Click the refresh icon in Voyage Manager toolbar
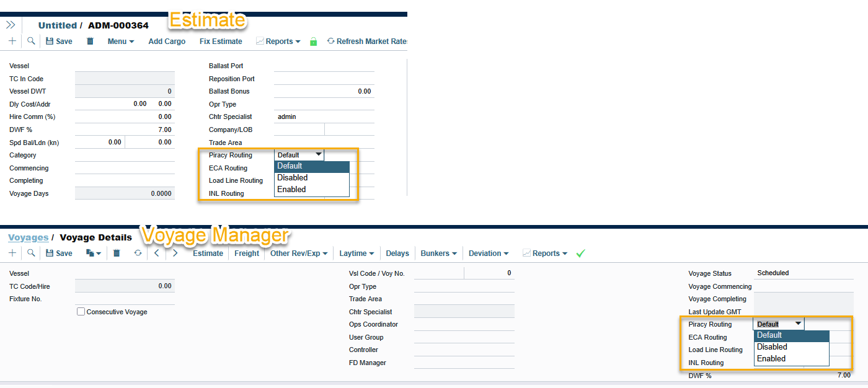 click(138, 254)
